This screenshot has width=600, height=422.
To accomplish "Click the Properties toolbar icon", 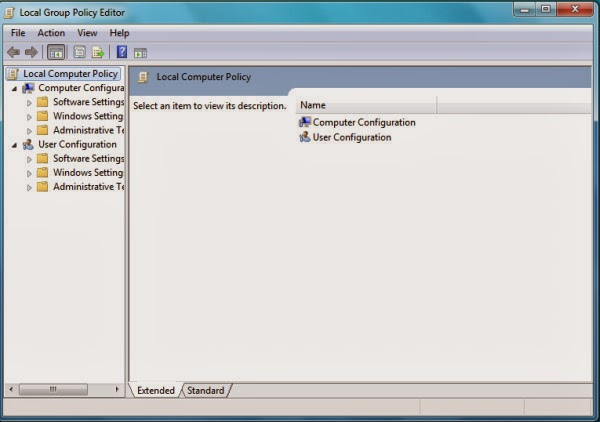I will click(x=79, y=52).
